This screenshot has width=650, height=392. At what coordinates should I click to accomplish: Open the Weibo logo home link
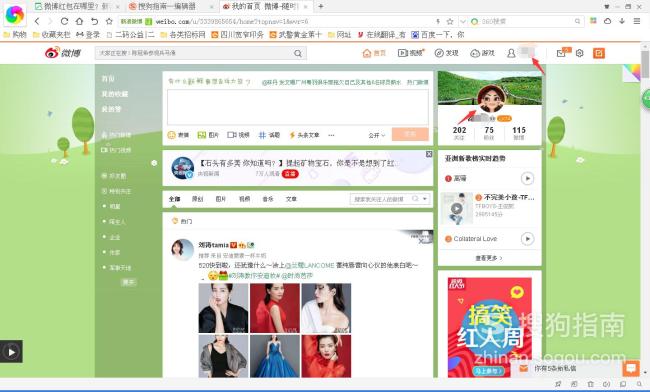63,53
